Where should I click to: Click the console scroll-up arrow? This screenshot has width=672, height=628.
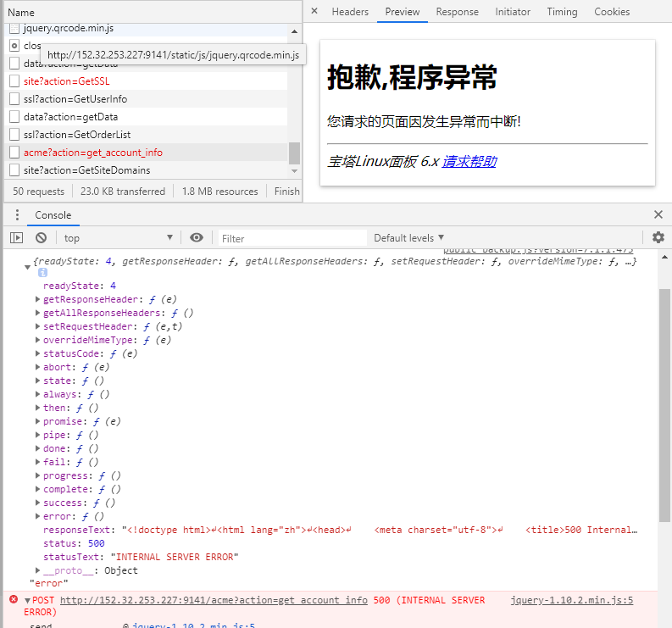[664, 257]
